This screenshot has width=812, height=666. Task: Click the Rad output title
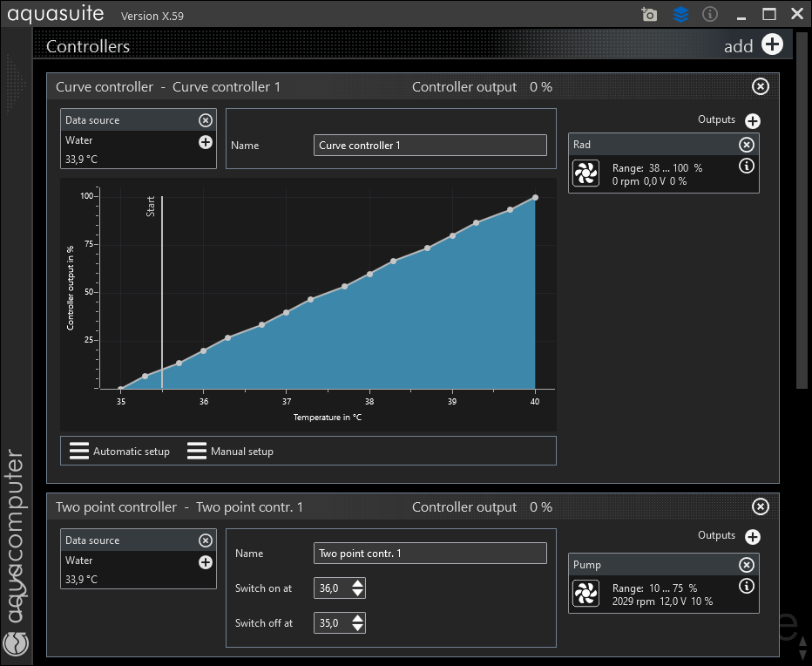tap(581, 145)
